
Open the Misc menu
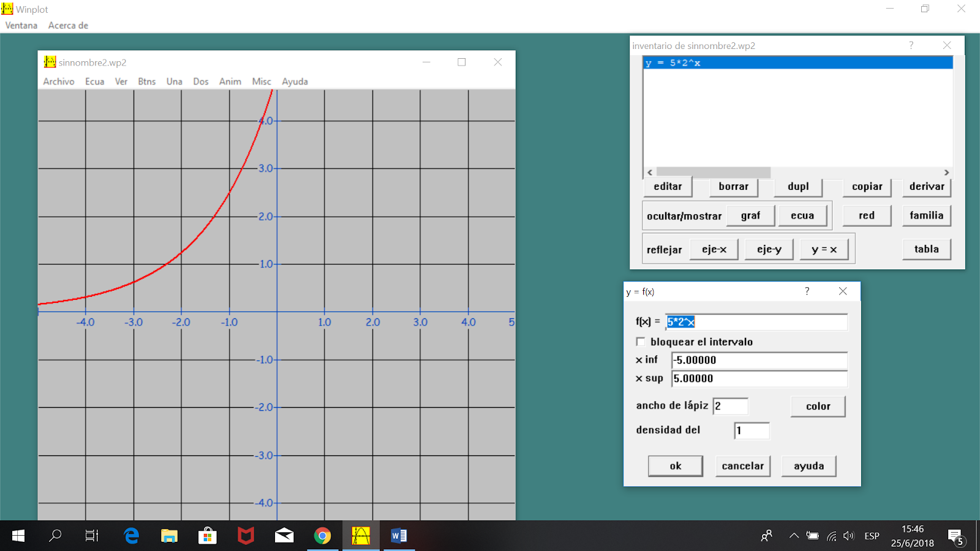point(262,81)
